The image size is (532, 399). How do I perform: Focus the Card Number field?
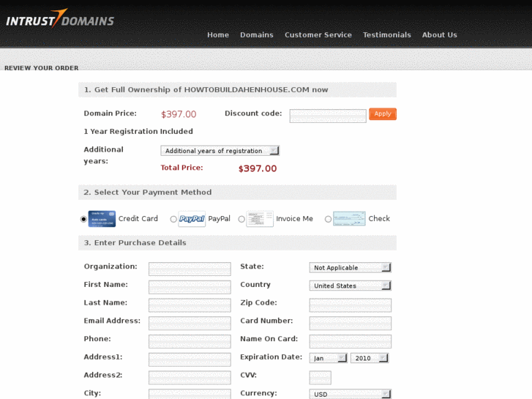350,323
